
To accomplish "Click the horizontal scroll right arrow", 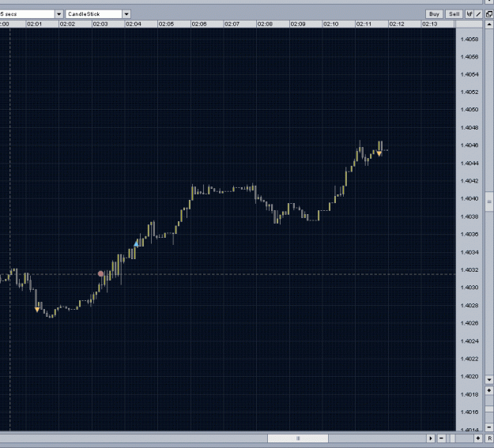I will tap(430, 439).
